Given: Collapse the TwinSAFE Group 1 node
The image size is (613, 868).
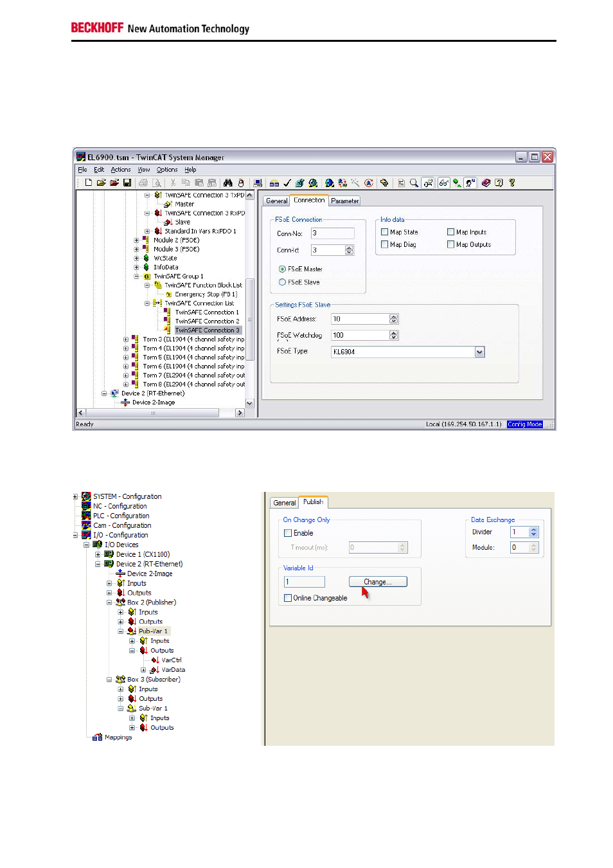Looking at the screenshot, I should [x=136, y=276].
